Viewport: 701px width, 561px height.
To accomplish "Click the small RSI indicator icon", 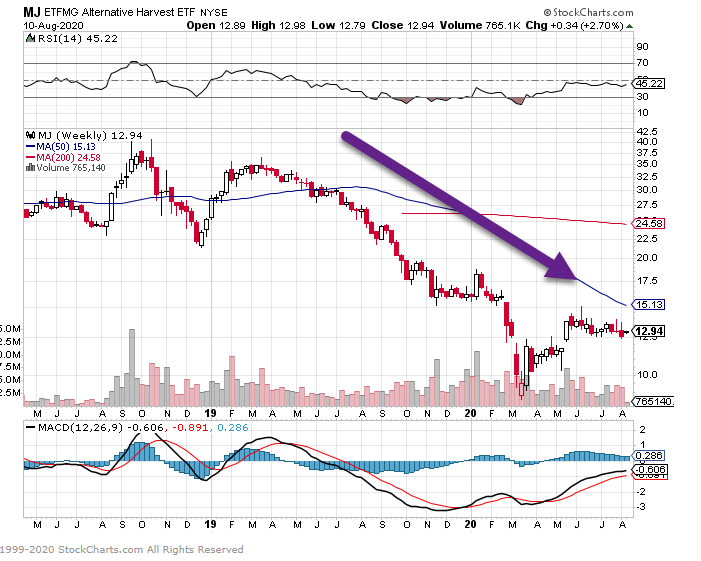I will pos(30,38).
